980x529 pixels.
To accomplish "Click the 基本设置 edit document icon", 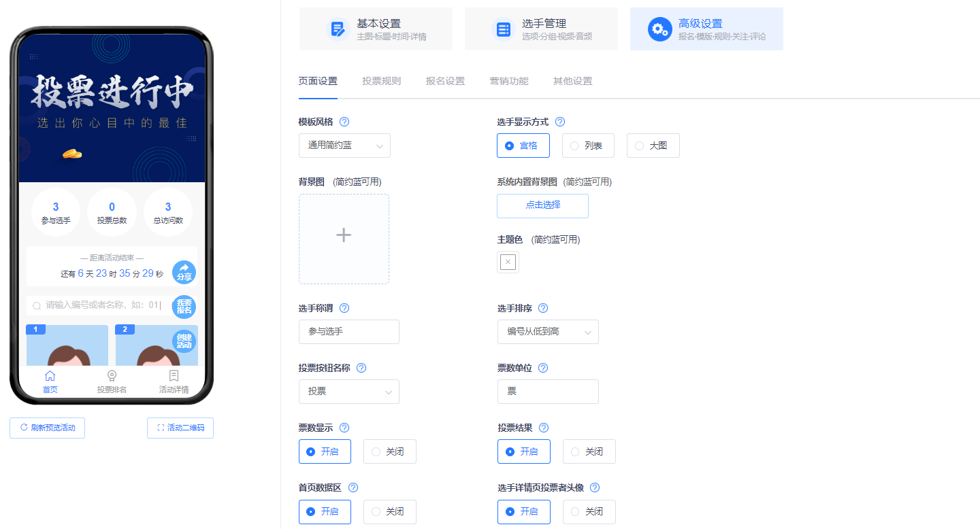I will (338, 29).
